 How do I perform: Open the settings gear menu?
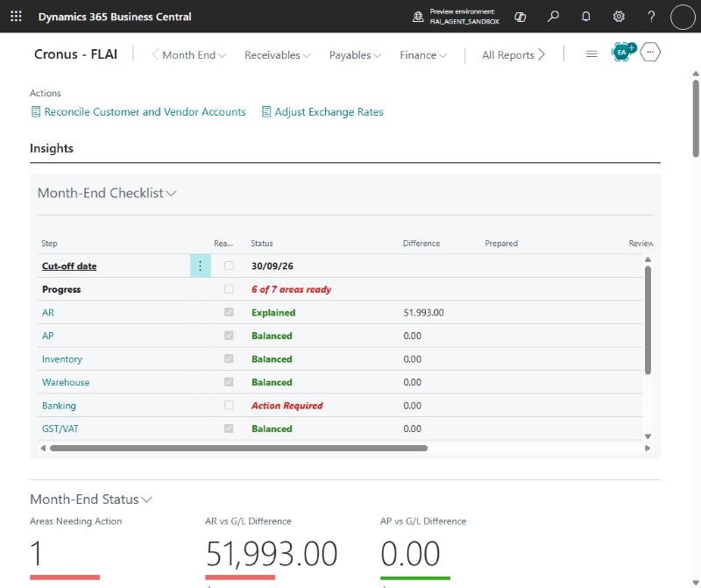point(619,17)
